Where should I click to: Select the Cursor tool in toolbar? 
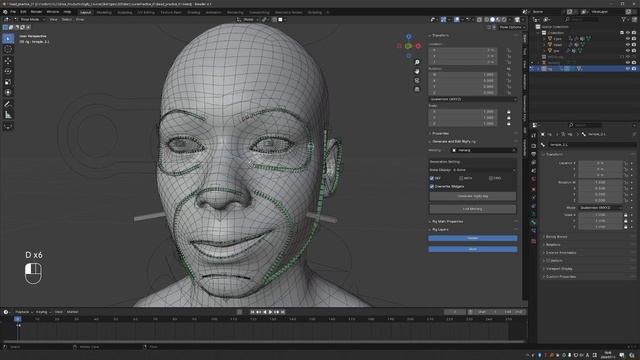click(x=8, y=49)
